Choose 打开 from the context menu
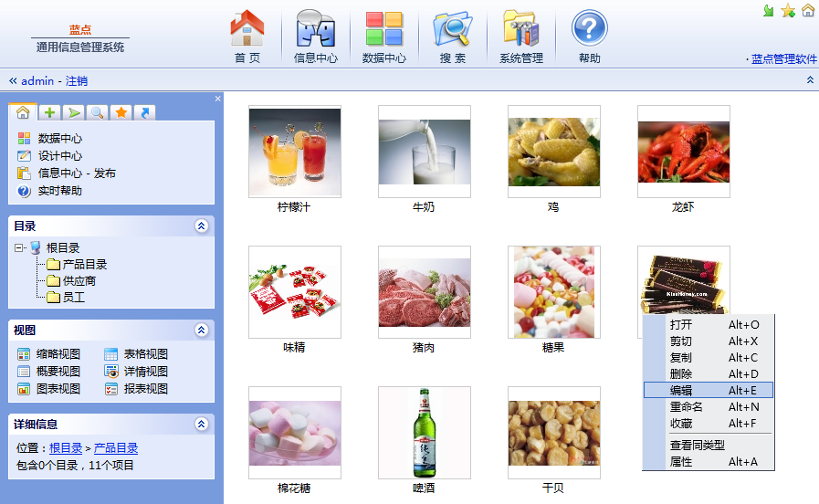 coord(709,324)
